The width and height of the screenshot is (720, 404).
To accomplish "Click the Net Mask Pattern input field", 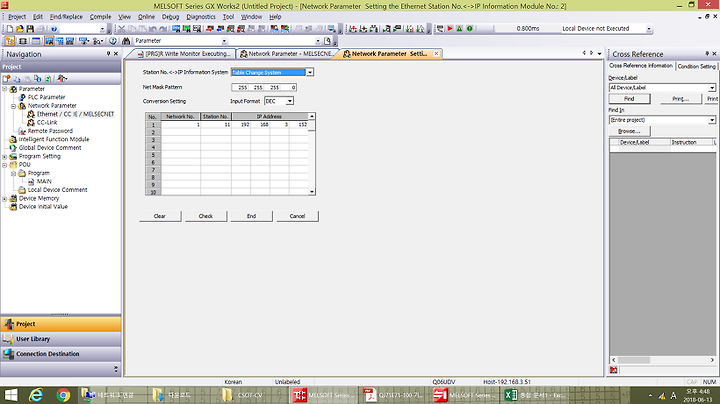I will coord(264,87).
